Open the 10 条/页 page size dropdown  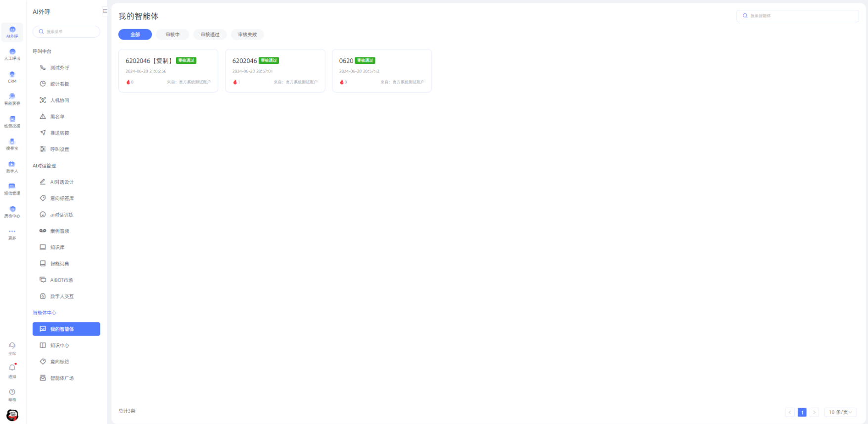pos(840,412)
